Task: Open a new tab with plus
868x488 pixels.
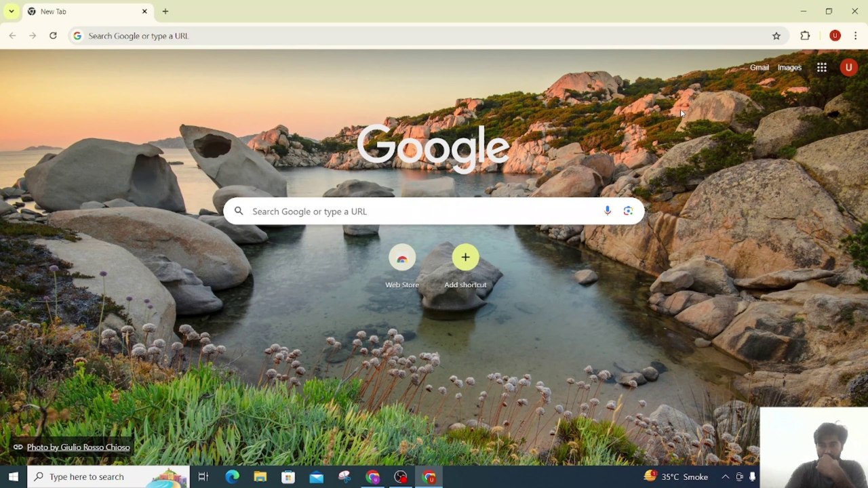Action: 165,12
